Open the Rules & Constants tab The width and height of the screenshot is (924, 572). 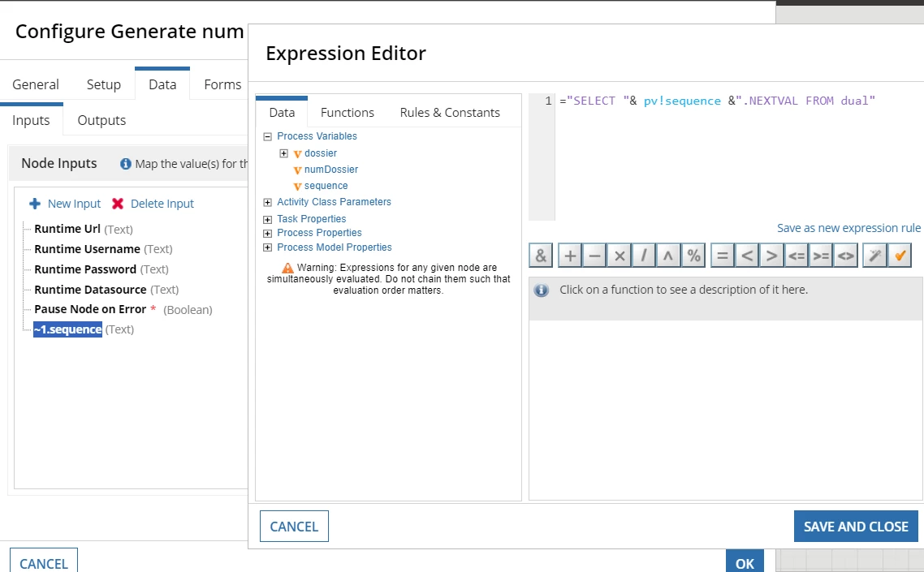450,113
